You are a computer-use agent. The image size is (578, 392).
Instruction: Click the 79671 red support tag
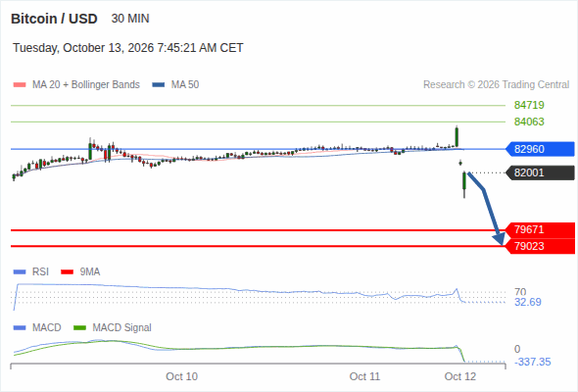tap(540, 229)
